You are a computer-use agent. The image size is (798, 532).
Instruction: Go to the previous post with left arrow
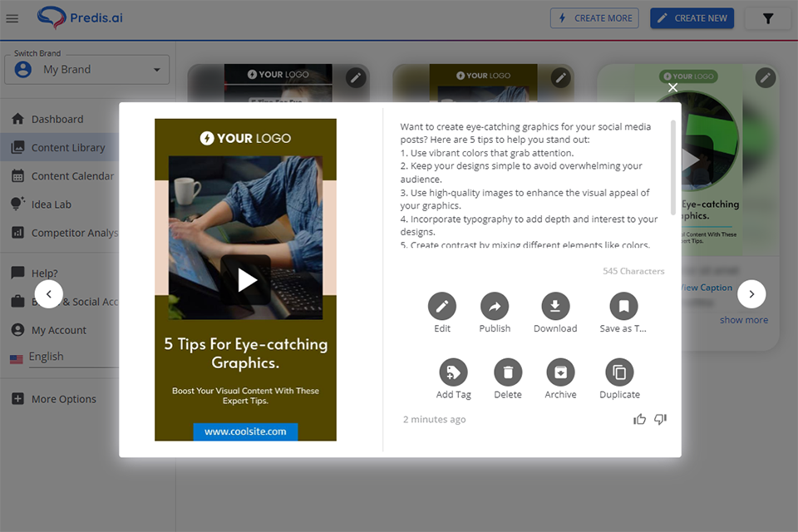pos(49,293)
